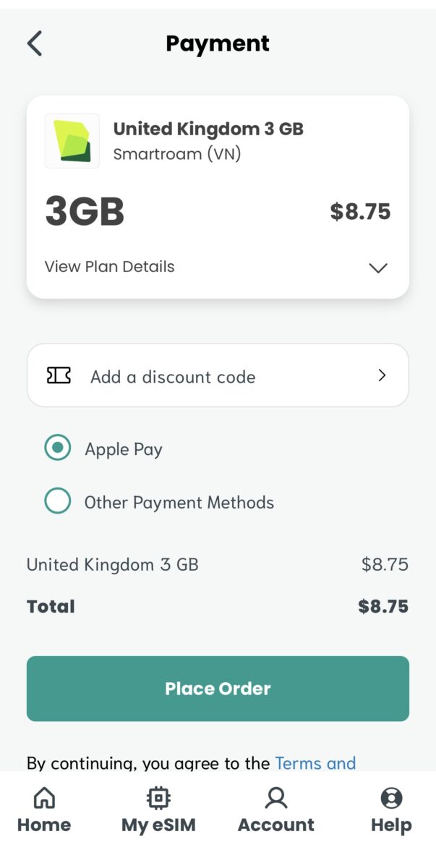Select the Home icon in bottom navigation
The width and height of the screenshot is (436, 868).
(x=43, y=798)
